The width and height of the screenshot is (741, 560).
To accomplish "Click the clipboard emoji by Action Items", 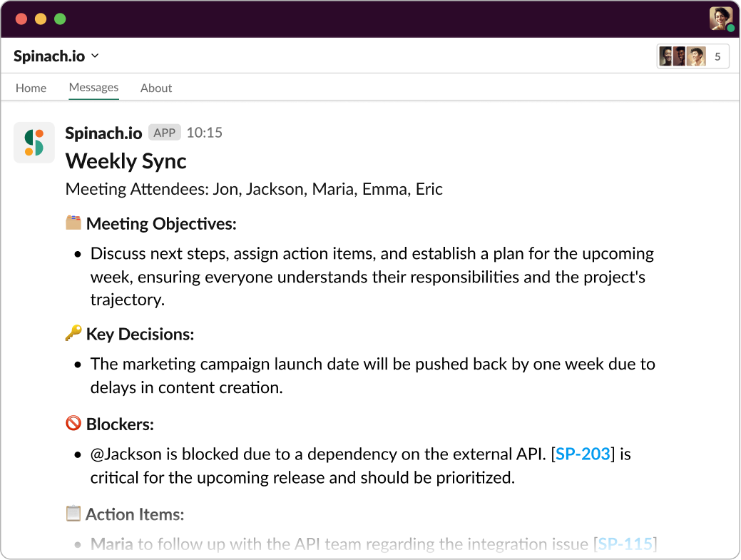I will pos(73,514).
